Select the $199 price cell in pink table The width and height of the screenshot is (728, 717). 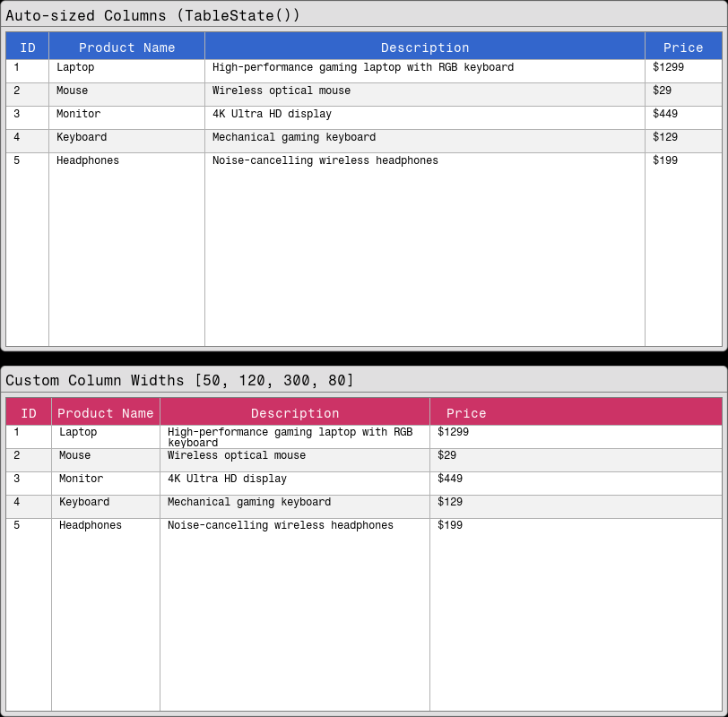pyautogui.click(x=448, y=525)
